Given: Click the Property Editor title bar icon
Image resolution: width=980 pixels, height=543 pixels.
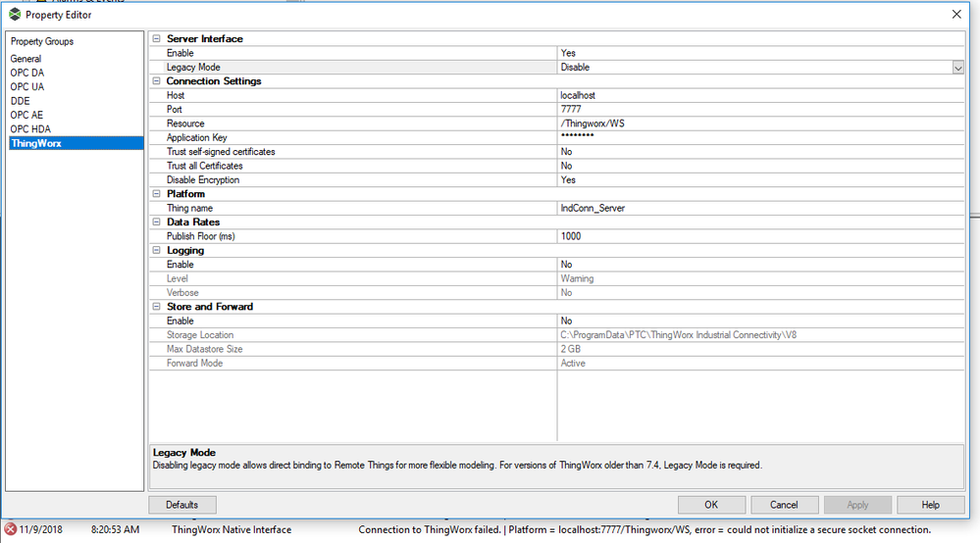Looking at the screenshot, I should (x=14, y=14).
